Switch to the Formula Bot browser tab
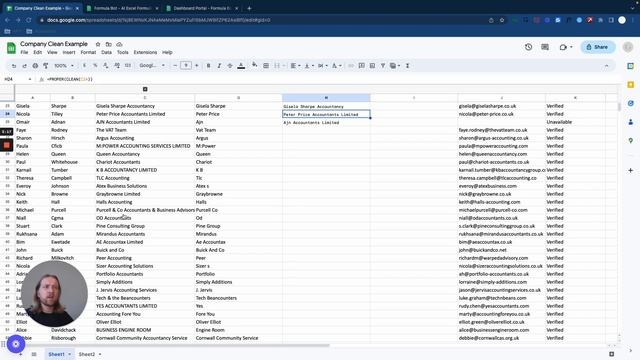The width and height of the screenshot is (640, 360). pyautogui.click(x=122, y=8)
